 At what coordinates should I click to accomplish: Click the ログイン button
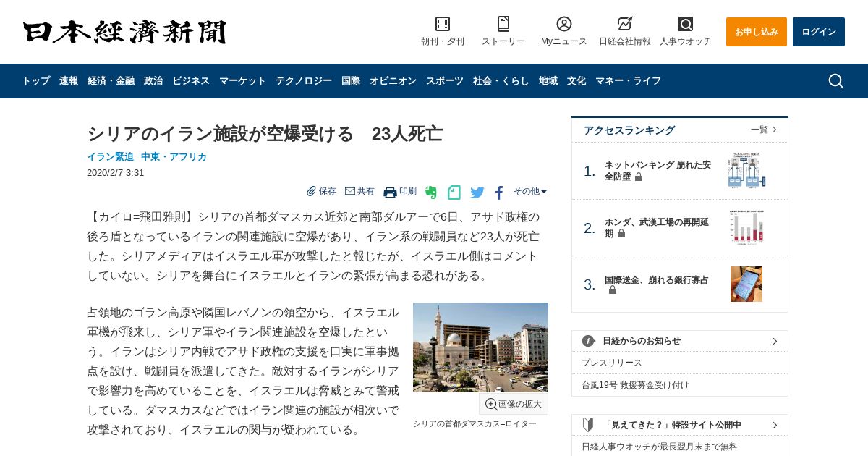[819, 32]
